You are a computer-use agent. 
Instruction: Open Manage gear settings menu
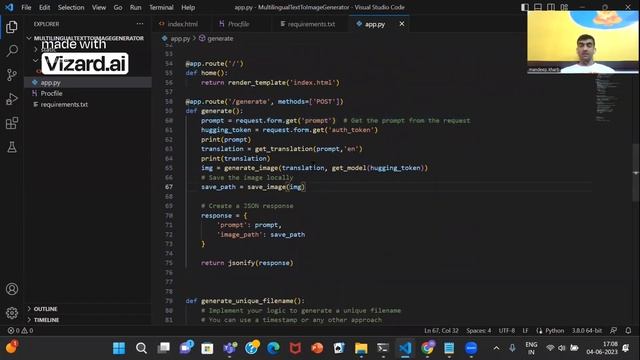click(12, 313)
